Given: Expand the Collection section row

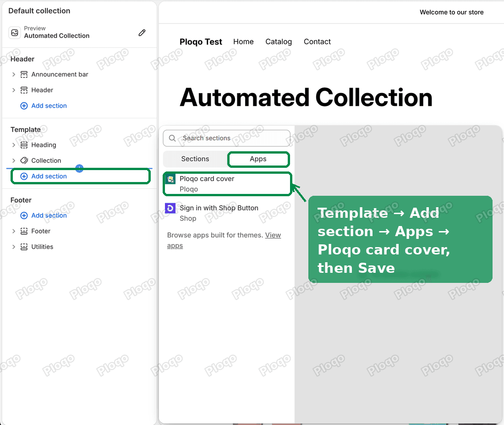Looking at the screenshot, I should tap(13, 160).
